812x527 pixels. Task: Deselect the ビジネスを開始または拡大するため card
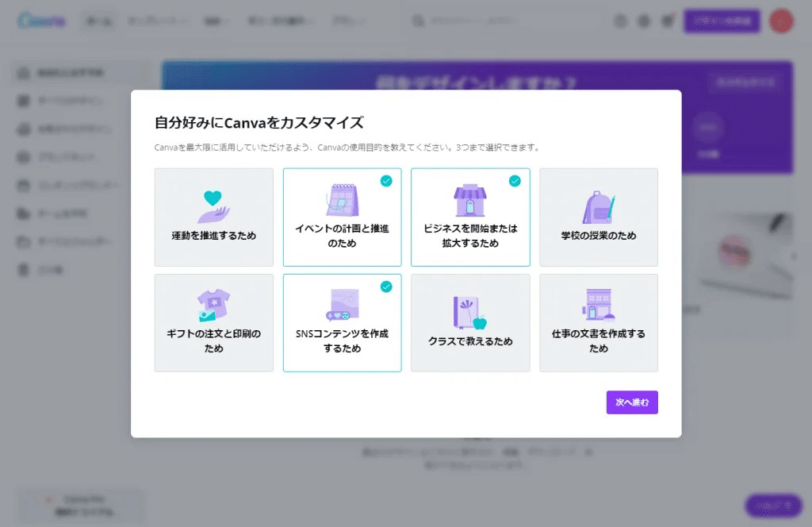470,217
